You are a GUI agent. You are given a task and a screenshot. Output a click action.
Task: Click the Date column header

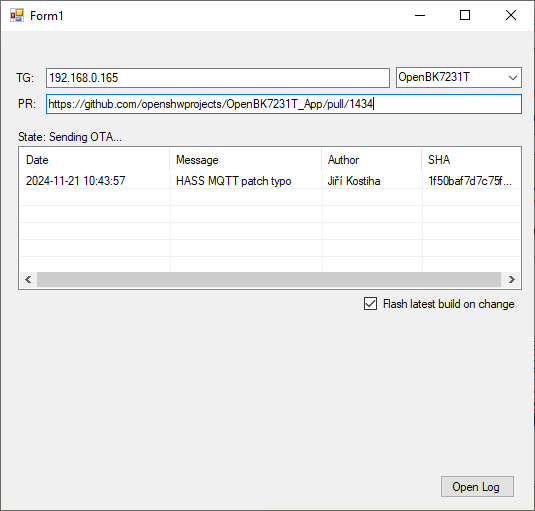click(95, 160)
